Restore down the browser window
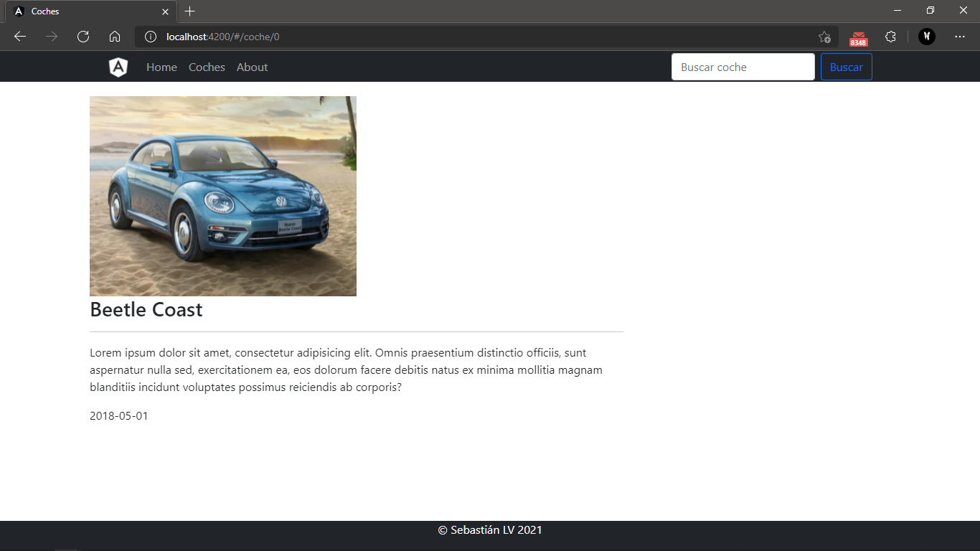980x551 pixels. coord(930,11)
